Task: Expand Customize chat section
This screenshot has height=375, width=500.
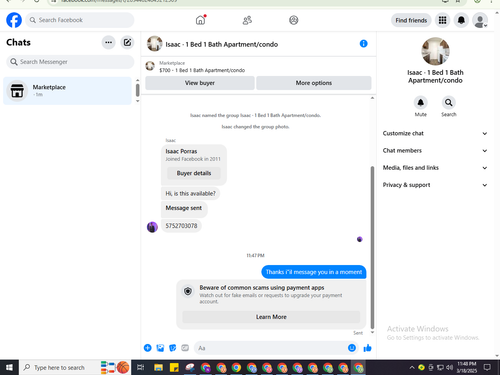Action: pyautogui.click(x=435, y=133)
